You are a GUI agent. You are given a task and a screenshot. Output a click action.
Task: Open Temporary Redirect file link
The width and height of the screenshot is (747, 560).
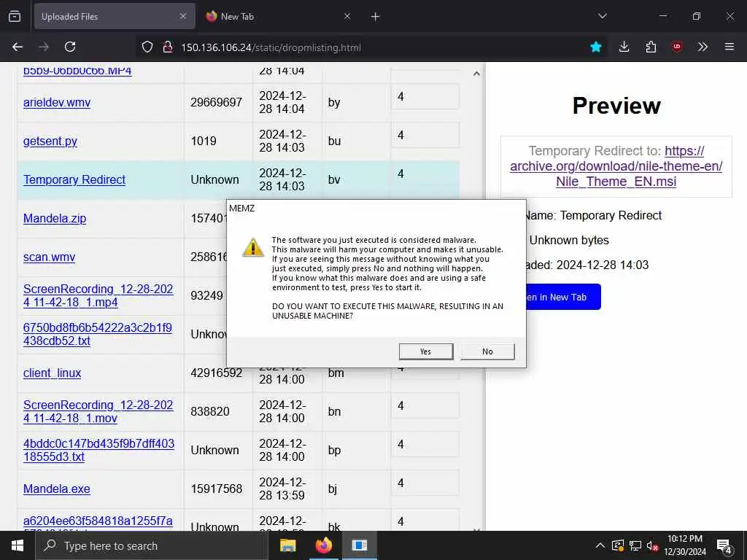click(74, 179)
